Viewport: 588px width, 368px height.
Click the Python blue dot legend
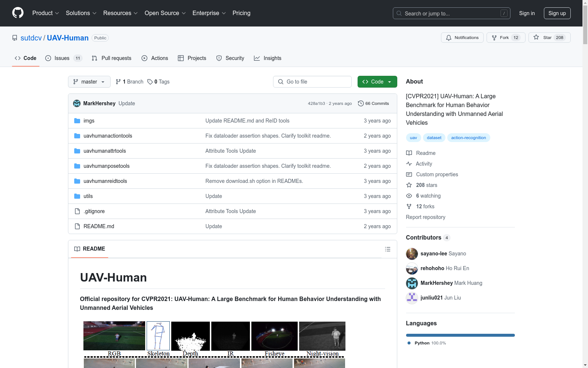(x=409, y=343)
